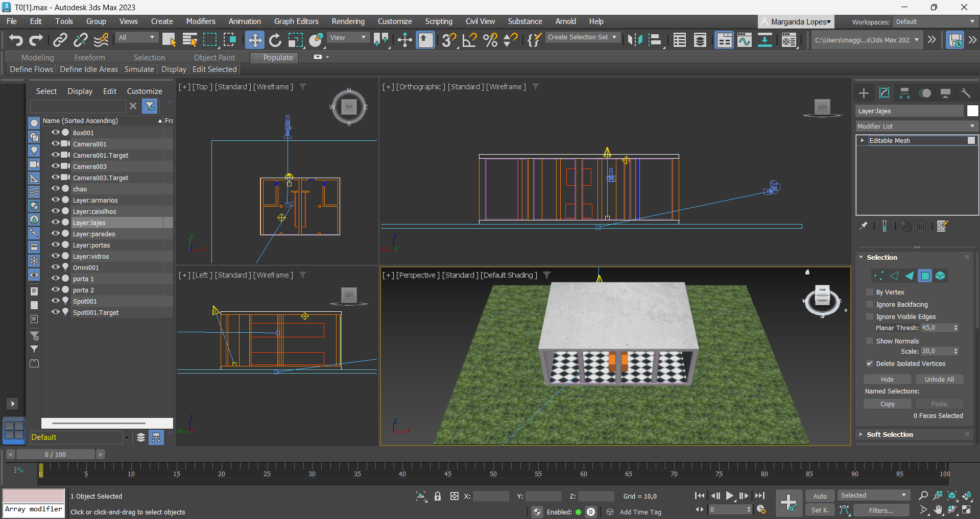Viewport: 980px width, 519px height.
Task: Click the Unhide All button
Action: 939,379
